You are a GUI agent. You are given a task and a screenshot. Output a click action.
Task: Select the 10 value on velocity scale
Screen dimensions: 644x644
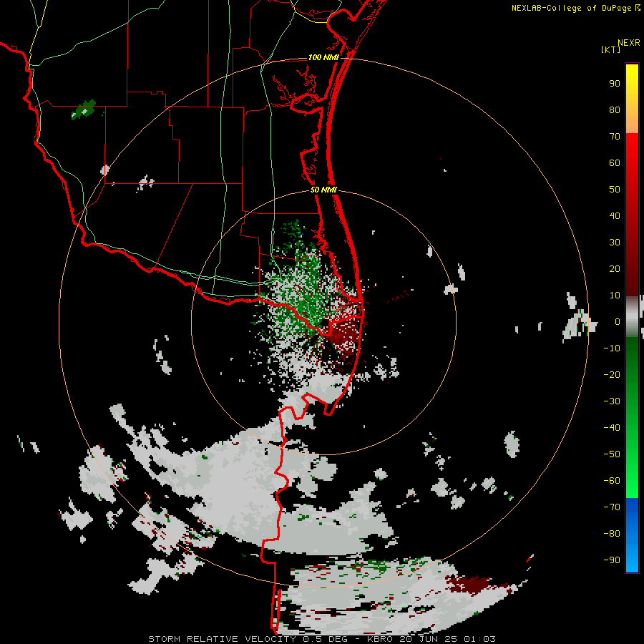click(x=615, y=296)
